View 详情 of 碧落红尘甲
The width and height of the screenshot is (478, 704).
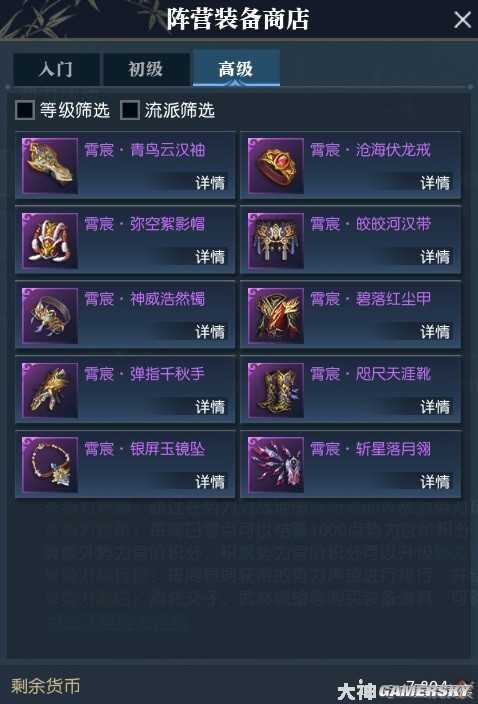(x=435, y=332)
